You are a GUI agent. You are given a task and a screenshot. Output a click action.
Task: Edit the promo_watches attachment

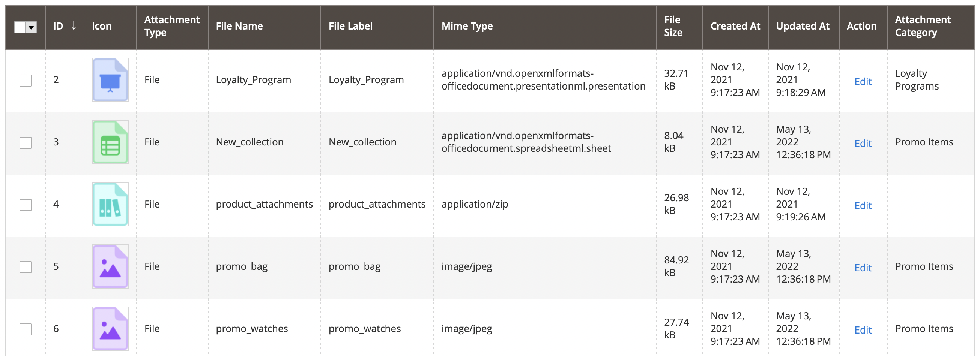point(863,330)
